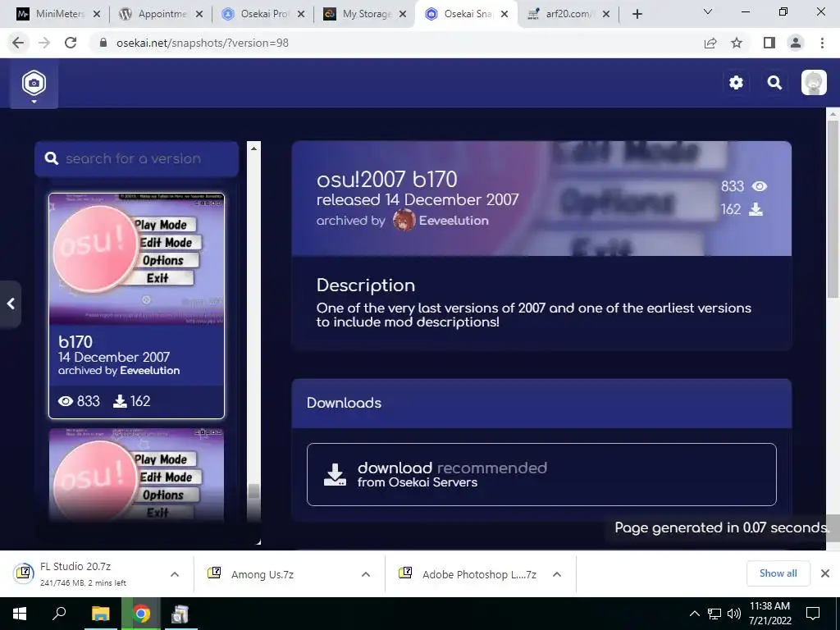Switch to MiniMeters tab

(x=51, y=14)
